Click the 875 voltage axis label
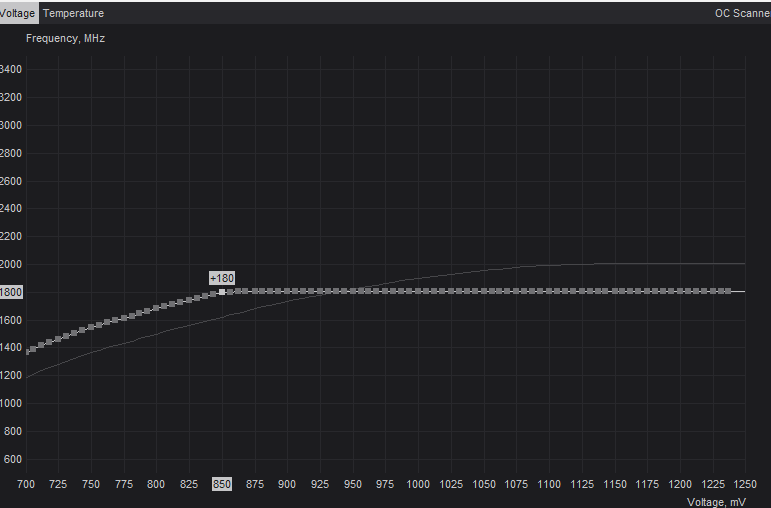The height and width of the screenshot is (508, 771). [255, 484]
